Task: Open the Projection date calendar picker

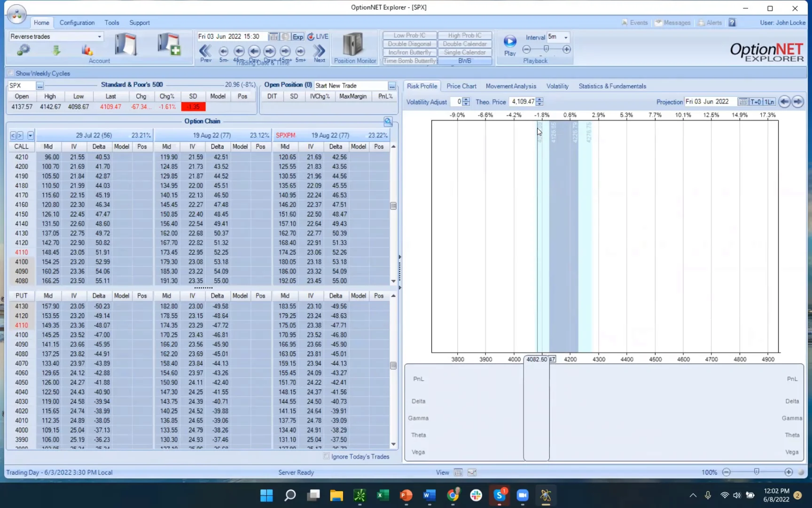Action: point(743,102)
